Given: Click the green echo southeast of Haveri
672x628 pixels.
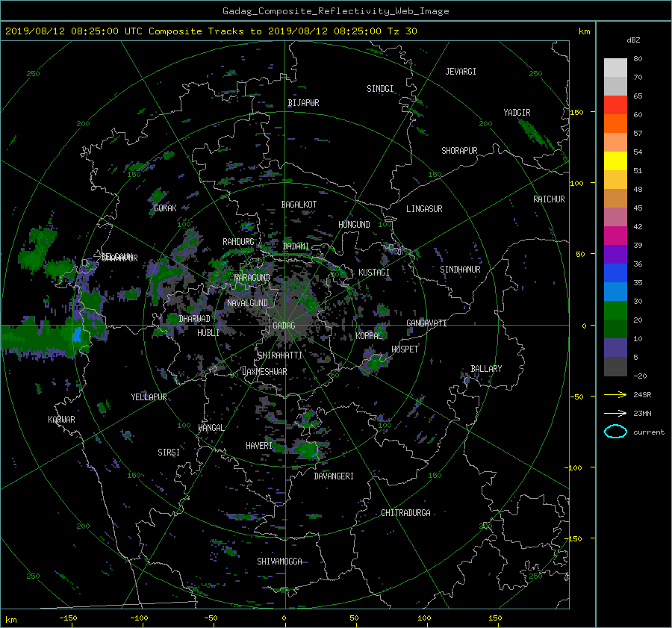Looking at the screenshot, I should point(307,450).
